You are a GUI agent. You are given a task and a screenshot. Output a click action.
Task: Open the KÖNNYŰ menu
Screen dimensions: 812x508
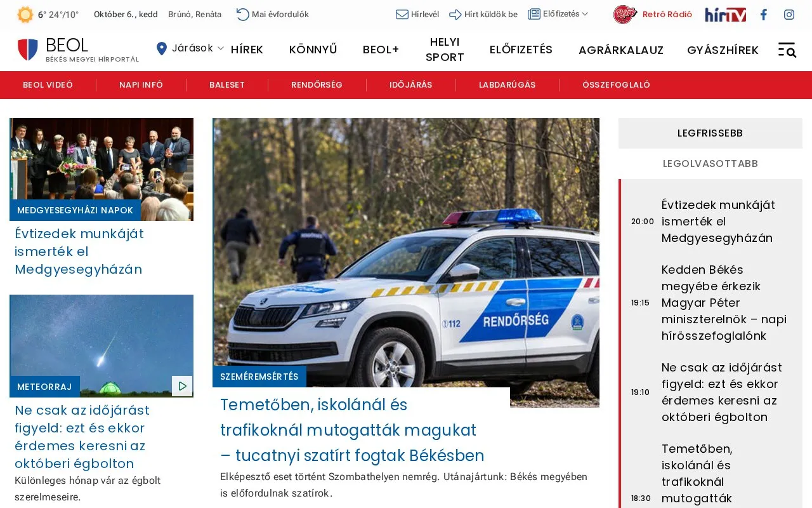point(313,50)
